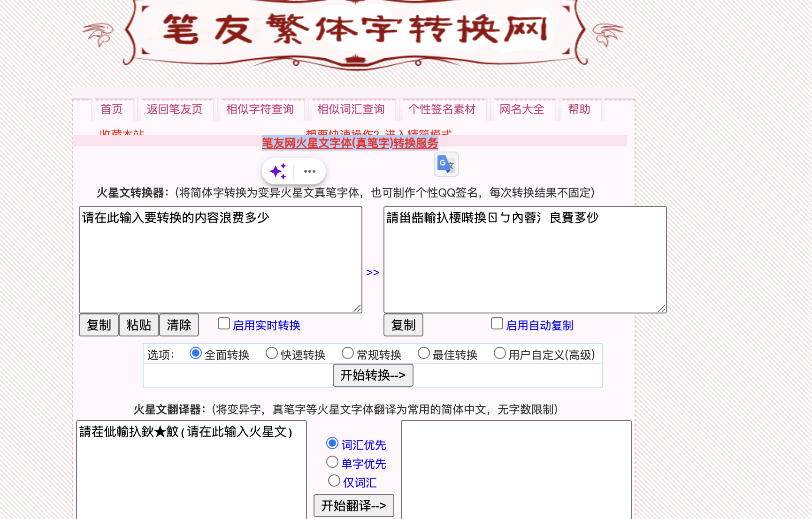Click the Google Translate icon
Viewport: 812px width, 519px height.
coord(445,164)
